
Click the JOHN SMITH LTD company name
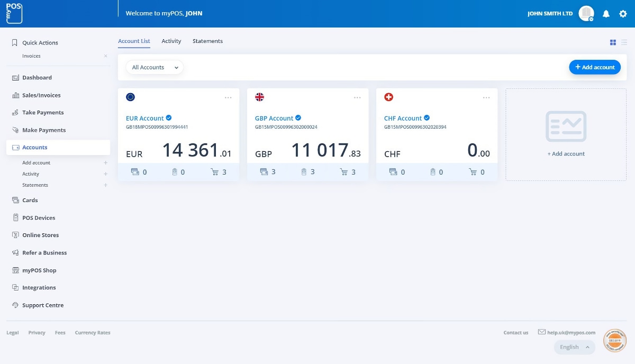[x=550, y=14]
